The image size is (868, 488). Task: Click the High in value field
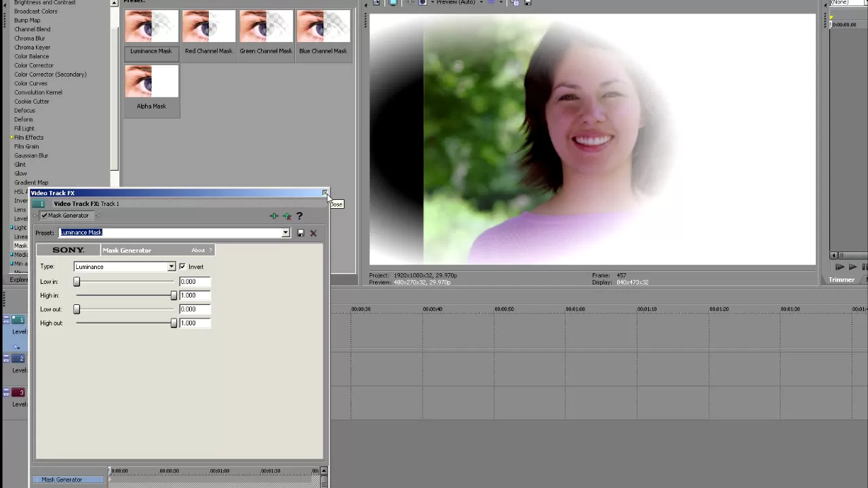pyautogui.click(x=195, y=296)
